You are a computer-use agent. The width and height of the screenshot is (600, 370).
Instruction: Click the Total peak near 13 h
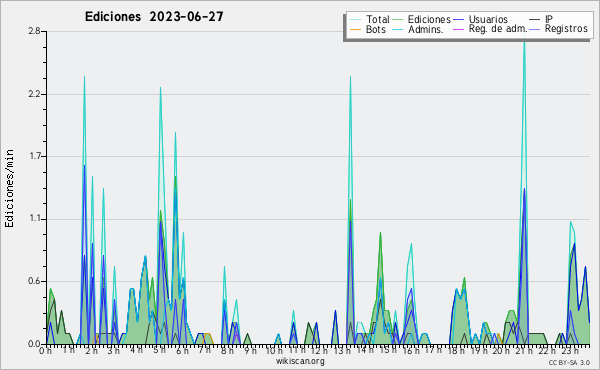point(350,77)
